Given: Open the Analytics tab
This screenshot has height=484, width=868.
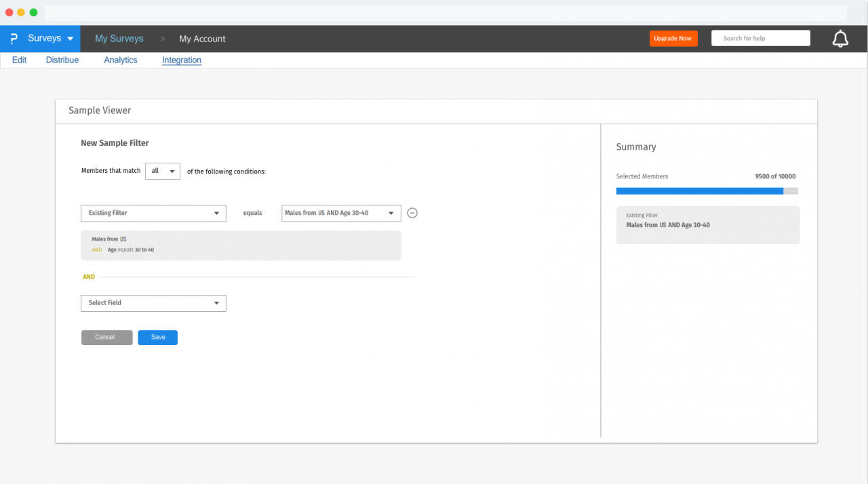Looking at the screenshot, I should [x=120, y=60].
